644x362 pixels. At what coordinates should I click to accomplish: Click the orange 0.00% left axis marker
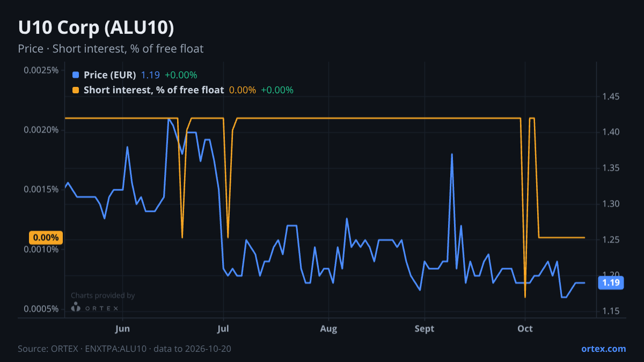pos(46,238)
